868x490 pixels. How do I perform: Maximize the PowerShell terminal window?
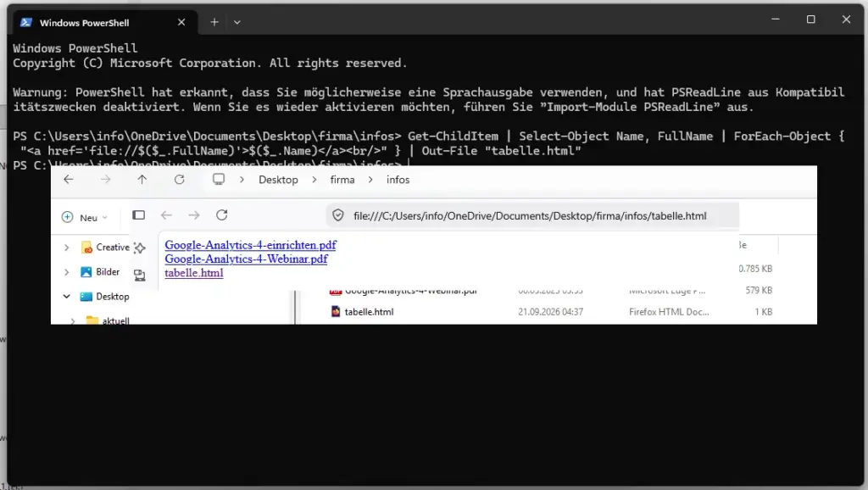pyautogui.click(x=811, y=19)
